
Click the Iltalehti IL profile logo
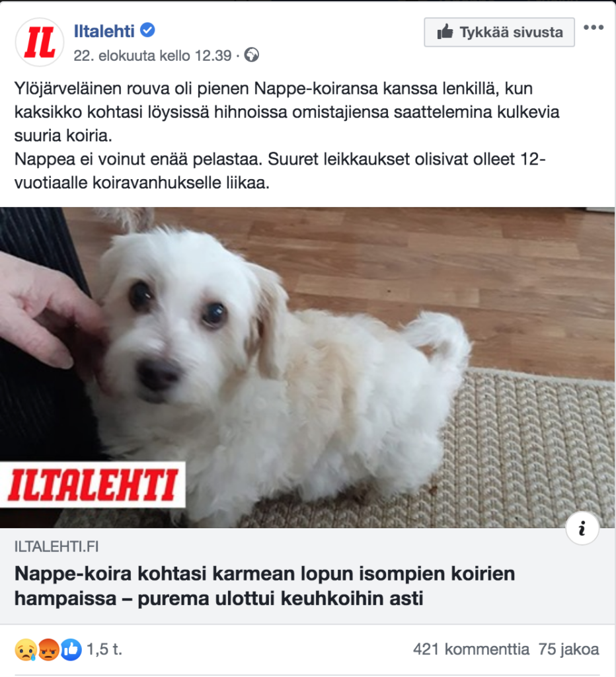(40, 42)
